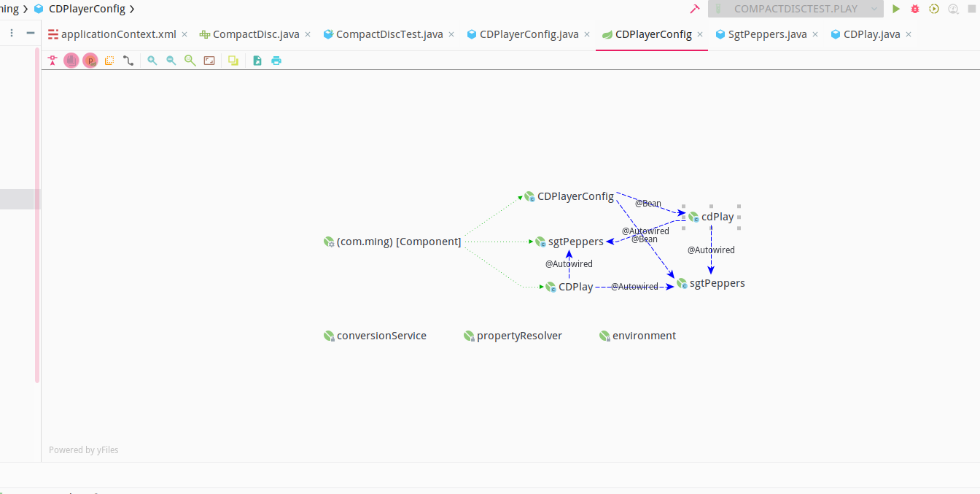Click the bean icon beside propertyResolver node
980x494 pixels.
coord(469,336)
